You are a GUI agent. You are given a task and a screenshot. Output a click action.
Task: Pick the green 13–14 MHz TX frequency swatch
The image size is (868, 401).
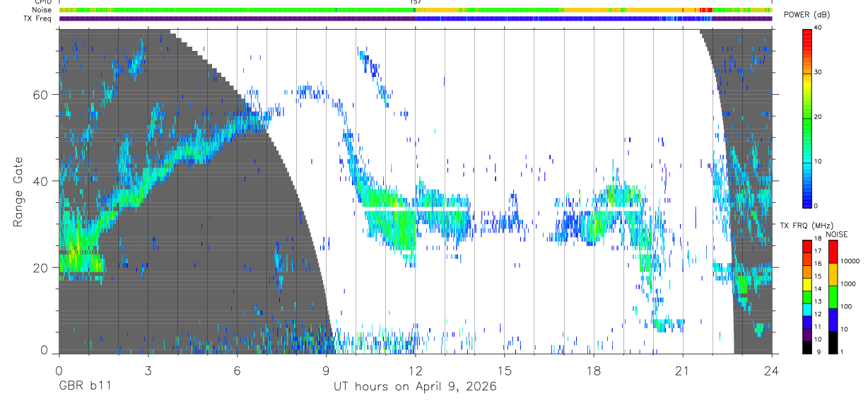[x=807, y=296]
